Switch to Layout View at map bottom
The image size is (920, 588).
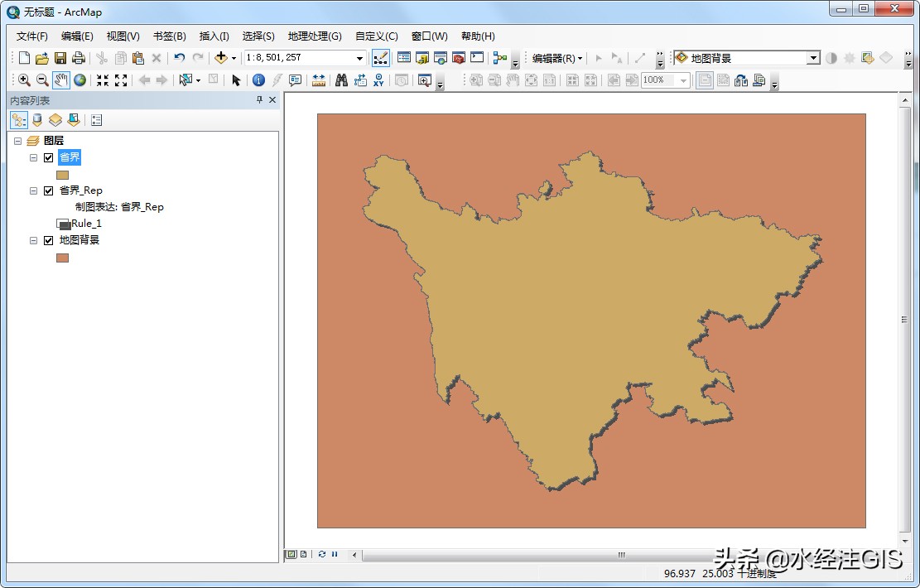(302, 553)
